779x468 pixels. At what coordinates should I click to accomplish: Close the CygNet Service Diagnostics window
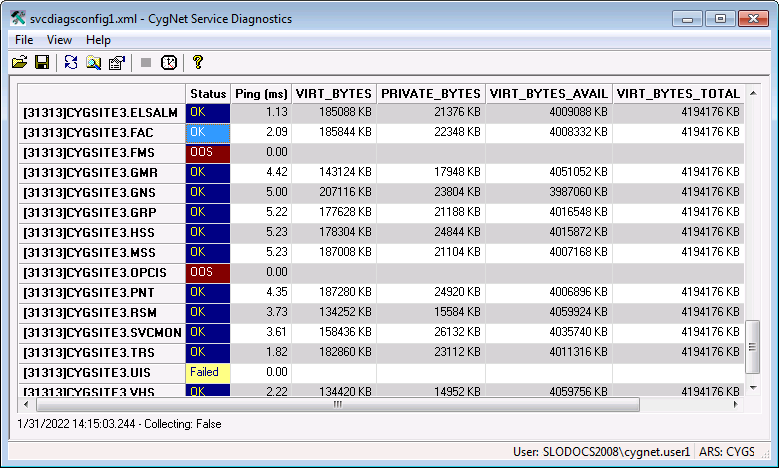[x=753, y=19]
